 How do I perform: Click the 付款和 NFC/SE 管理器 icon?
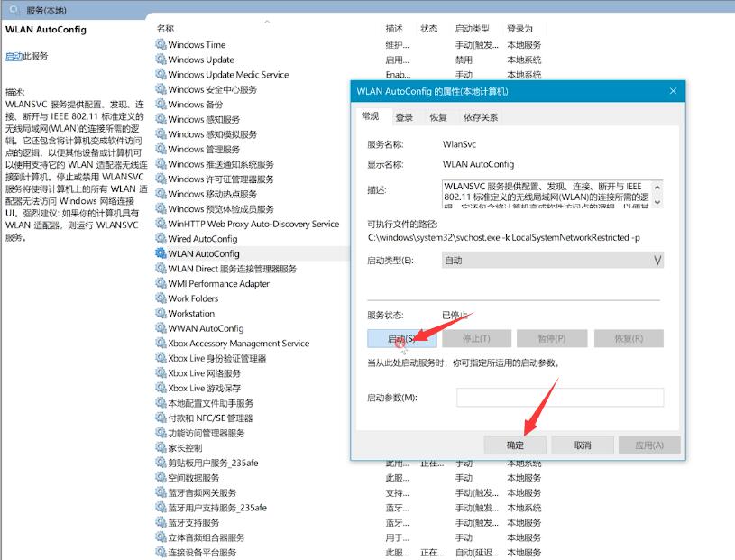161,418
